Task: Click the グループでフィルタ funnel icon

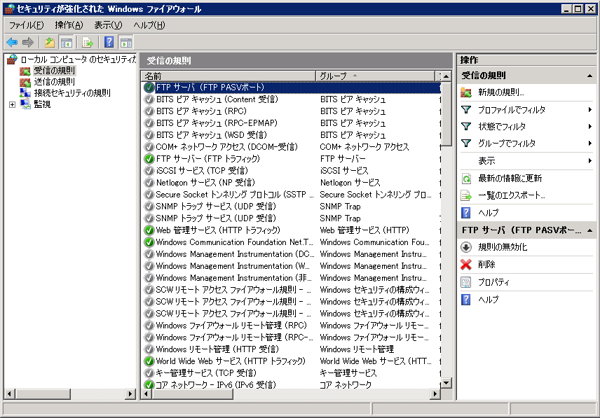Action: pyautogui.click(x=466, y=143)
